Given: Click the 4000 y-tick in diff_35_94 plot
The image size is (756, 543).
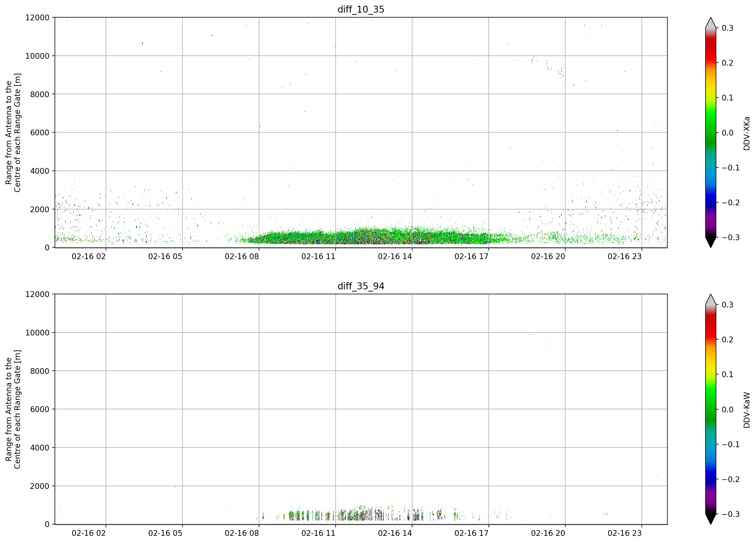Looking at the screenshot, I should point(40,448).
